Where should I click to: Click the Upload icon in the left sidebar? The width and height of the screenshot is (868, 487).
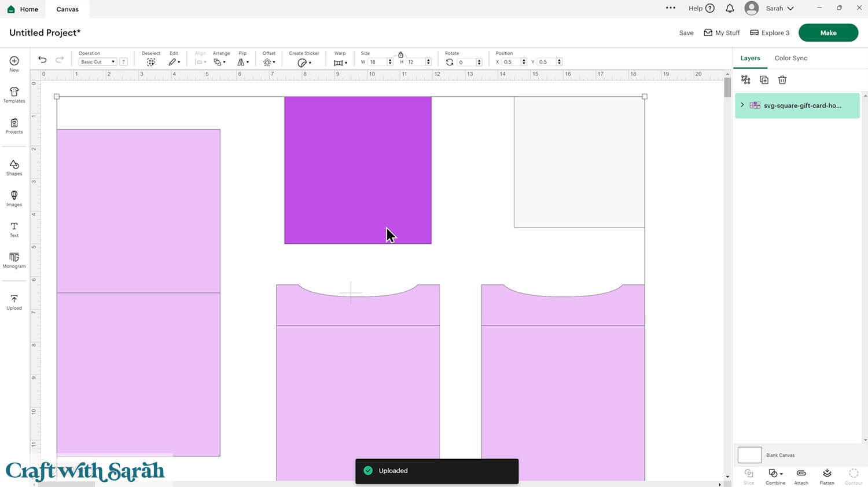[14, 302]
